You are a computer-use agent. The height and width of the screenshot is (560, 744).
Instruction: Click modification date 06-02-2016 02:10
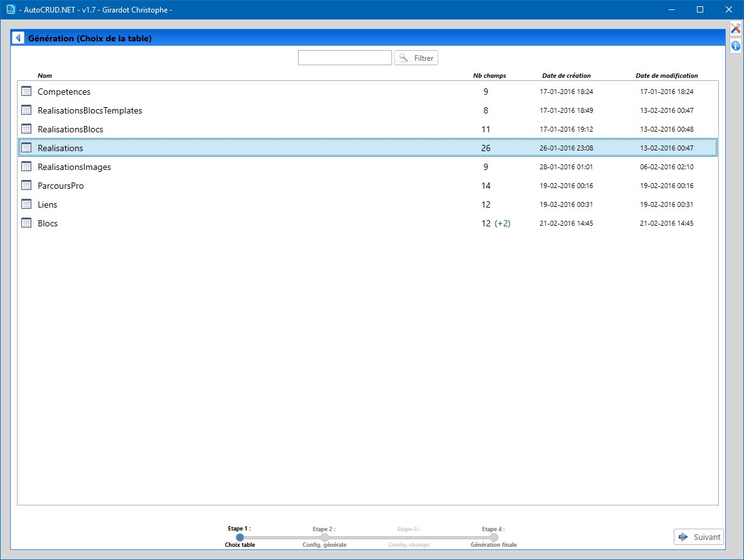(x=667, y=167)
